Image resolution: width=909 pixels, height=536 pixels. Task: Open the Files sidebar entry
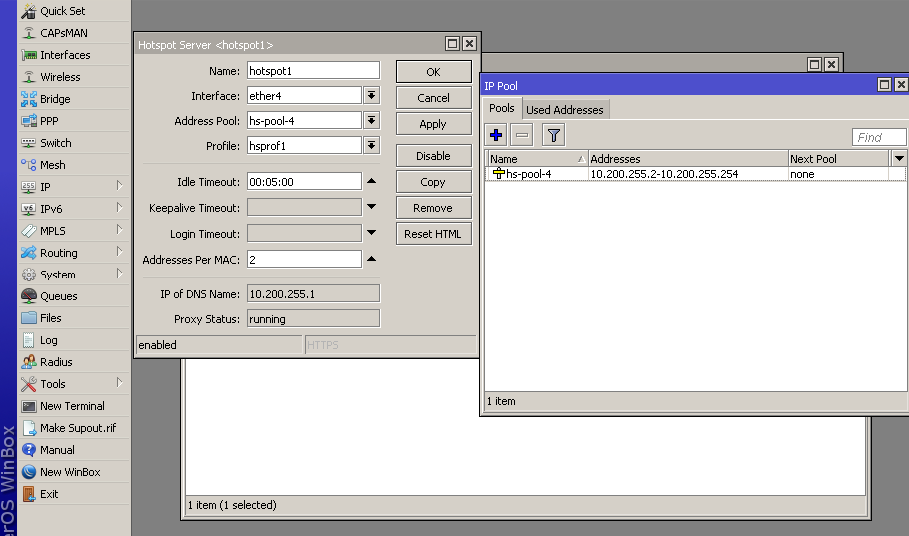click(50, 318)
